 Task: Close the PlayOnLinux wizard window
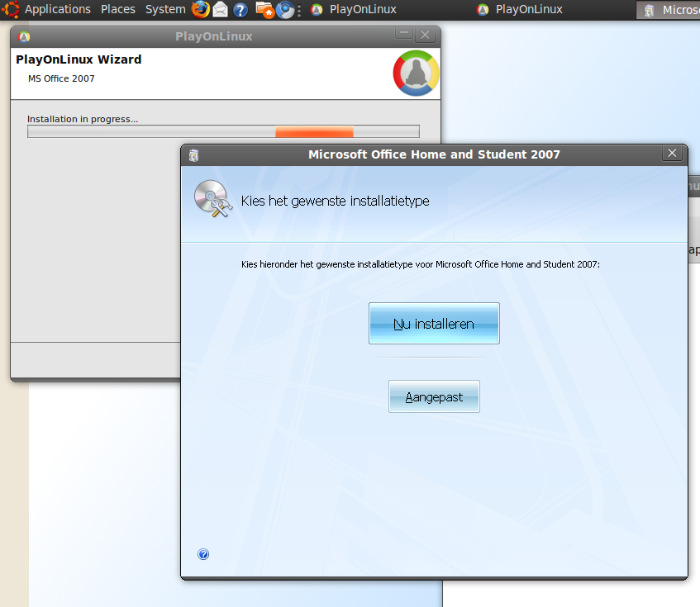point(425,35)
